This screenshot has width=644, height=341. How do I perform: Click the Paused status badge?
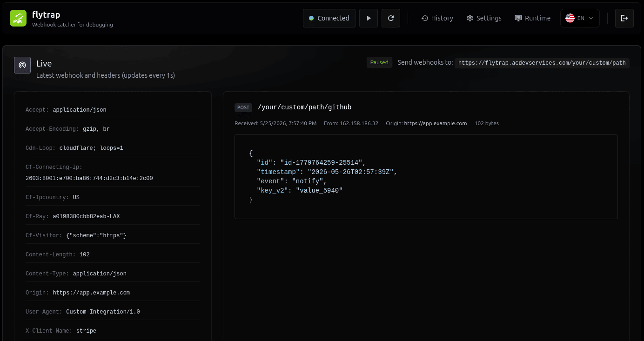379,62
